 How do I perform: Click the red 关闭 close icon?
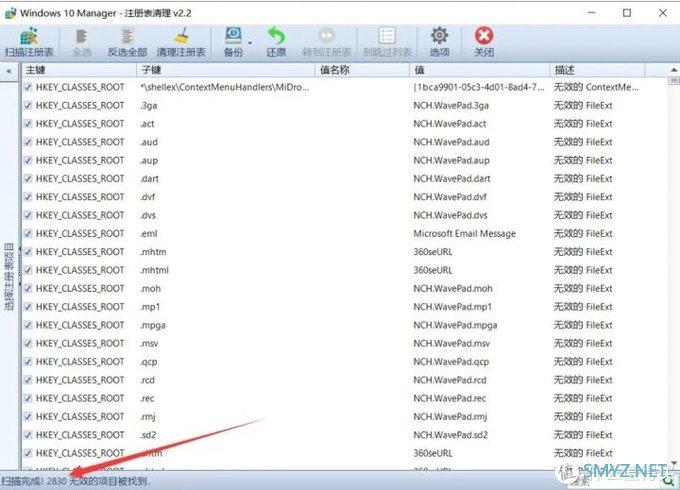tap(484, 36)
